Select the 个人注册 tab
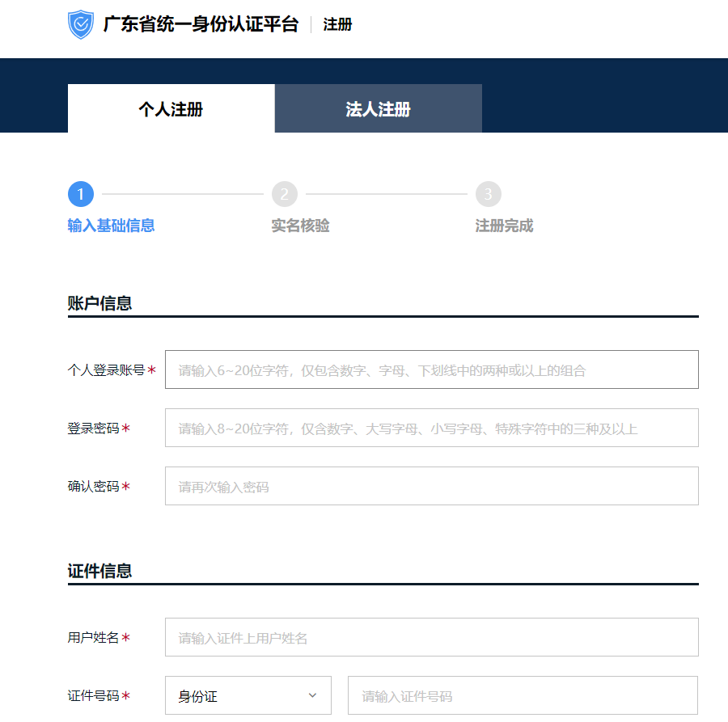The width and height of the screenshot is (728, 722). click(171, 108)
